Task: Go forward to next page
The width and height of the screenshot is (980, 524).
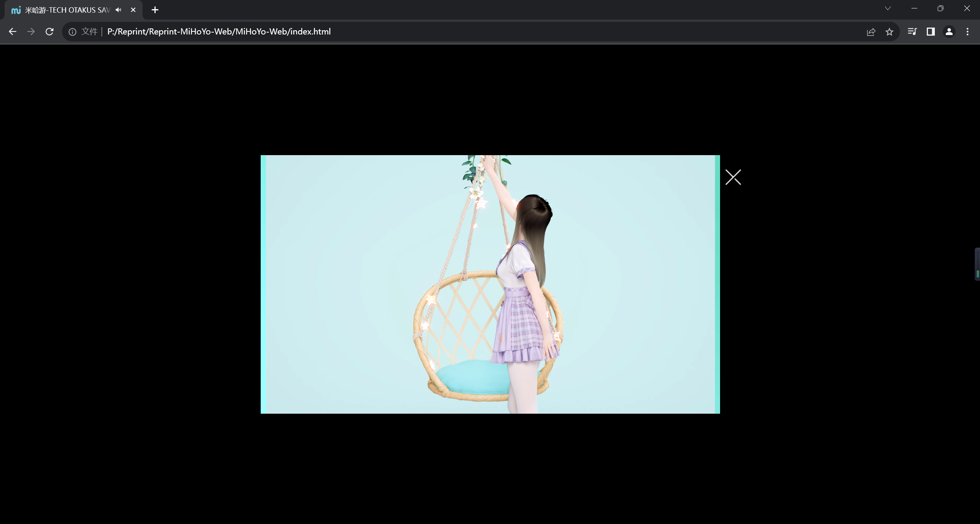Action: click(31, 31)
